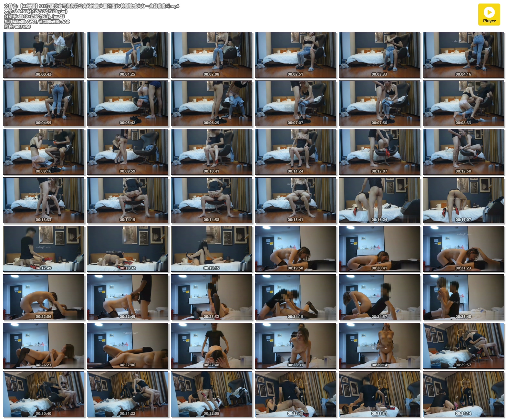Select the thumbnail labeled 00:04:59
The width and height of the screenshot is (507, 420).
tap(44, 103)
